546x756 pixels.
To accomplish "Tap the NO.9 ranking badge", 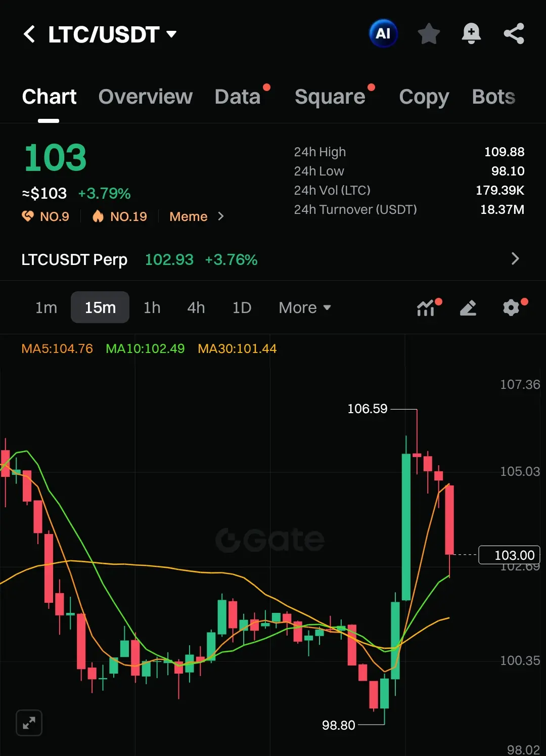I will [x=45, y=216].
